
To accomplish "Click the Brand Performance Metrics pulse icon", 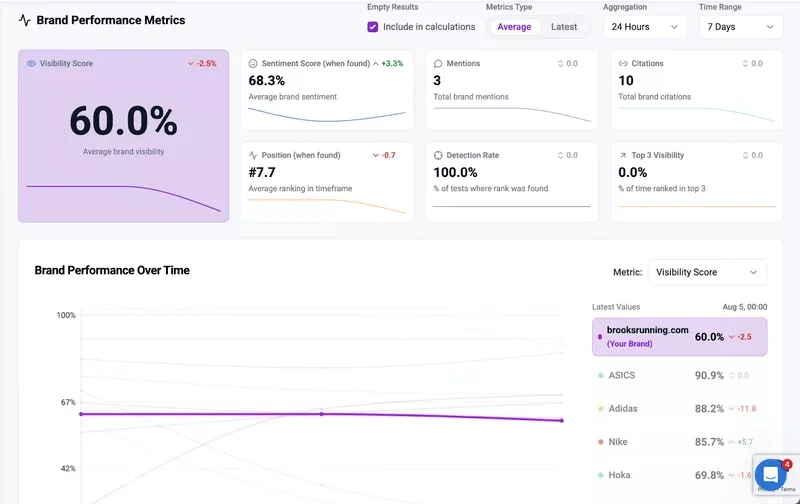I will 25,20.
